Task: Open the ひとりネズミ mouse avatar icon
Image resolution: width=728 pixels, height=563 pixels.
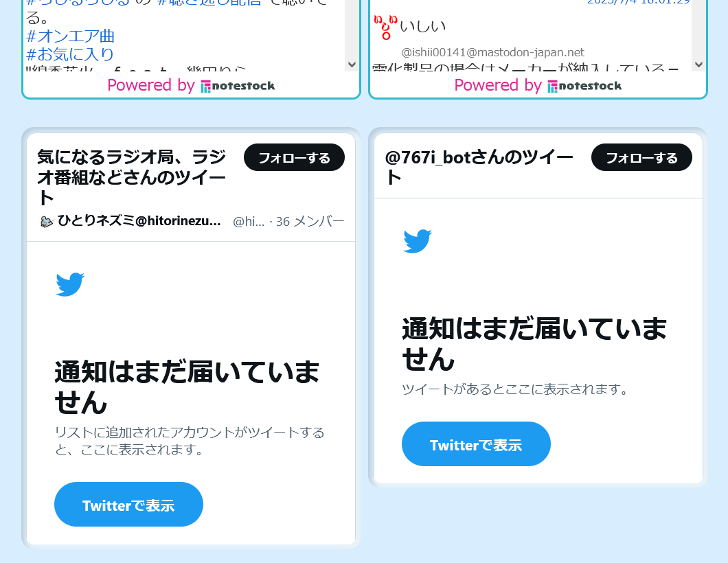Action: (47, 222)
